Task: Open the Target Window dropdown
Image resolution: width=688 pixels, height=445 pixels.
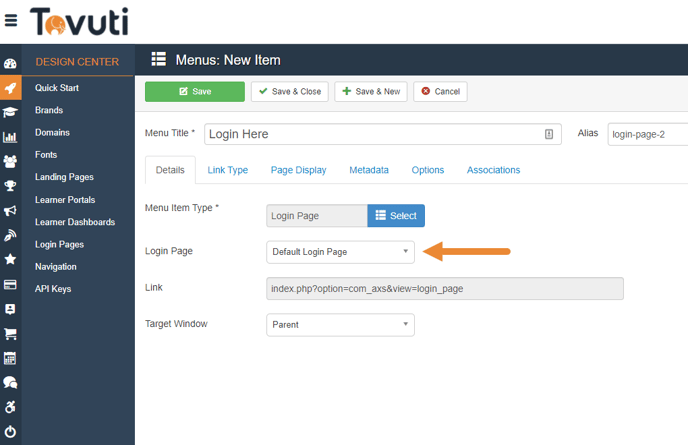Action: tap(340, 324)
